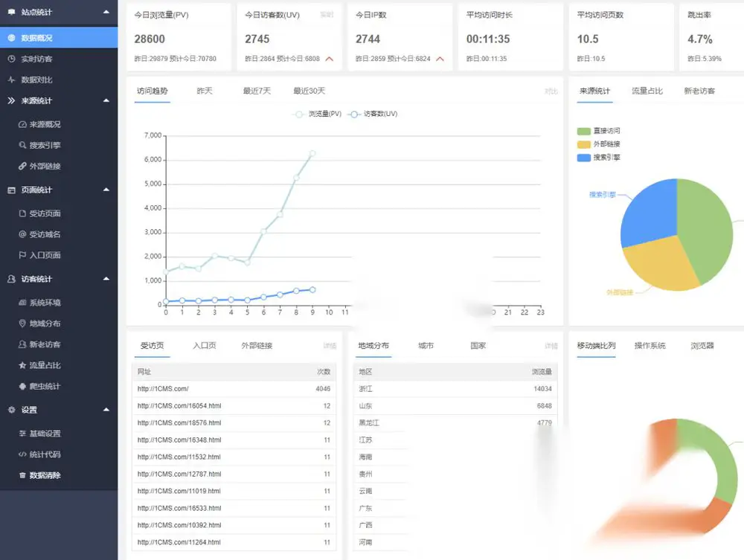Click the person icon beside sidebar 新老访客
Screen dimensions: 744x560
(x=22, y=344)
